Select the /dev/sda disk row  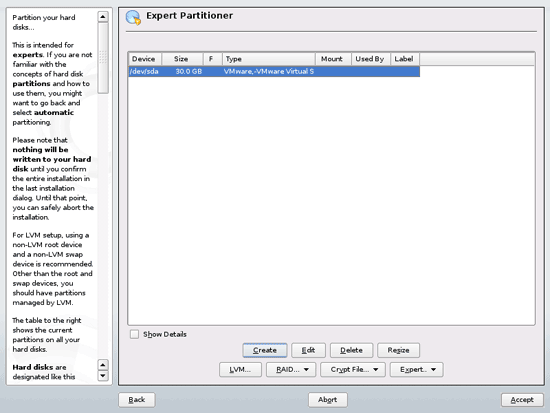pos(274,72)
